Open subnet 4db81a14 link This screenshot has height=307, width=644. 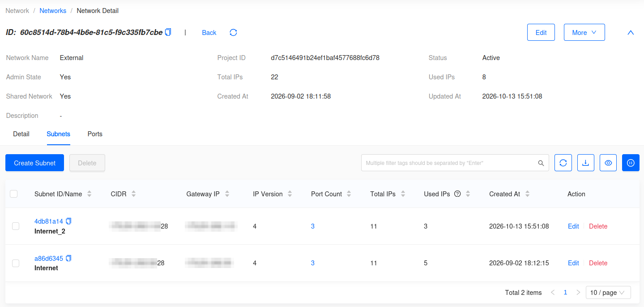[x=49, y=221]
